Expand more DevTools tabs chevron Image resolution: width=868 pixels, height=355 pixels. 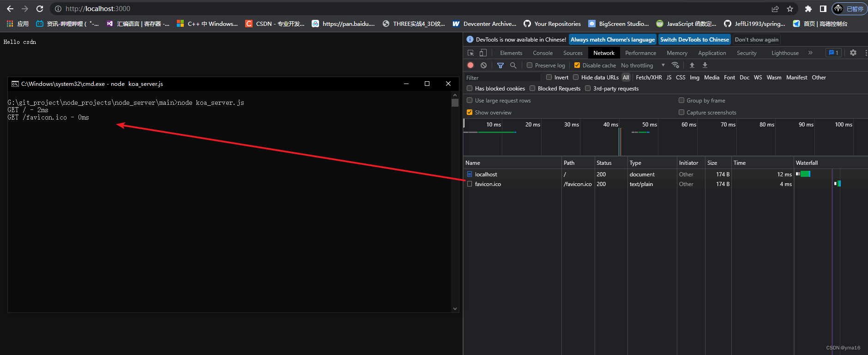(x=810, y=53)
